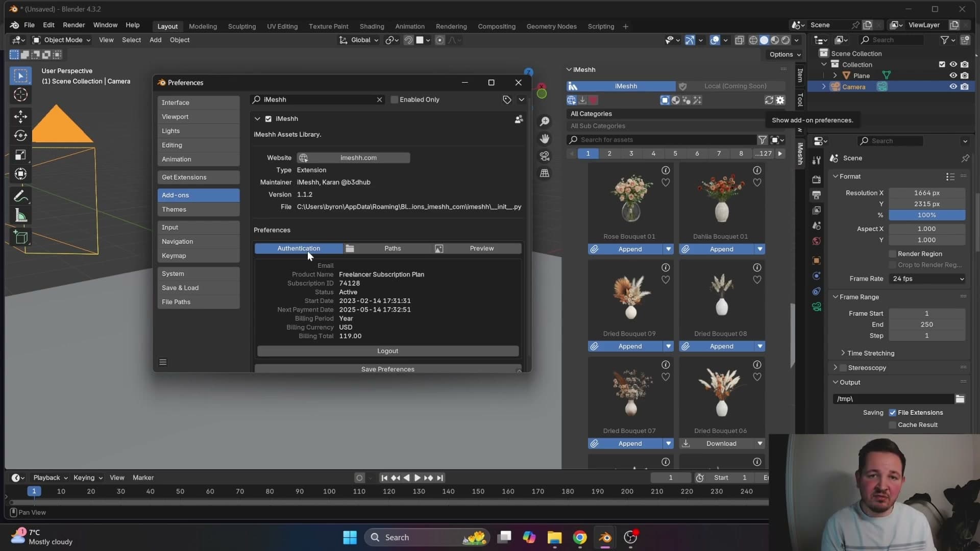Click the Blender icon in the taskbar
The width and height of the screenshot is (980, 551).
click(605, 537)
